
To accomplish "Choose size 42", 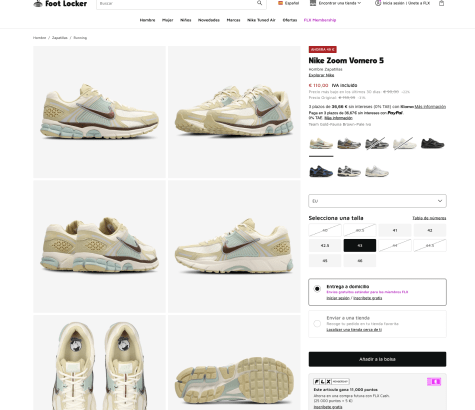I will [430, 230].
